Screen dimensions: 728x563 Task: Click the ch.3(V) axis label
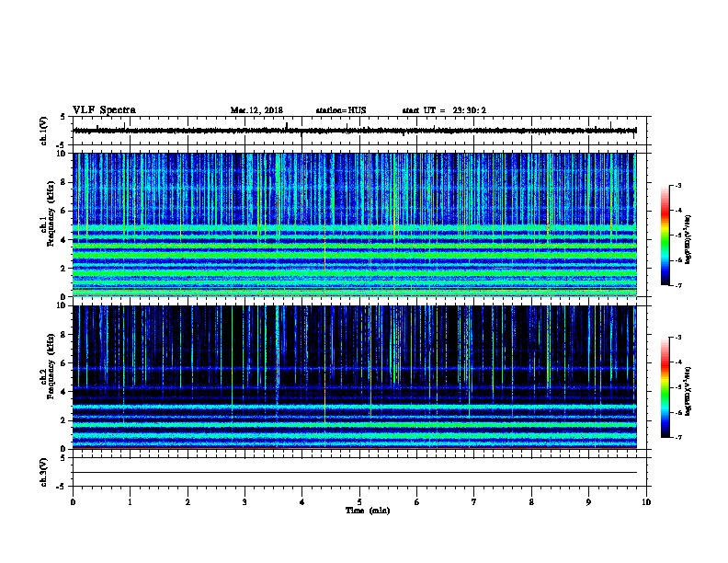pyautogui.click(x=43, y=472)
